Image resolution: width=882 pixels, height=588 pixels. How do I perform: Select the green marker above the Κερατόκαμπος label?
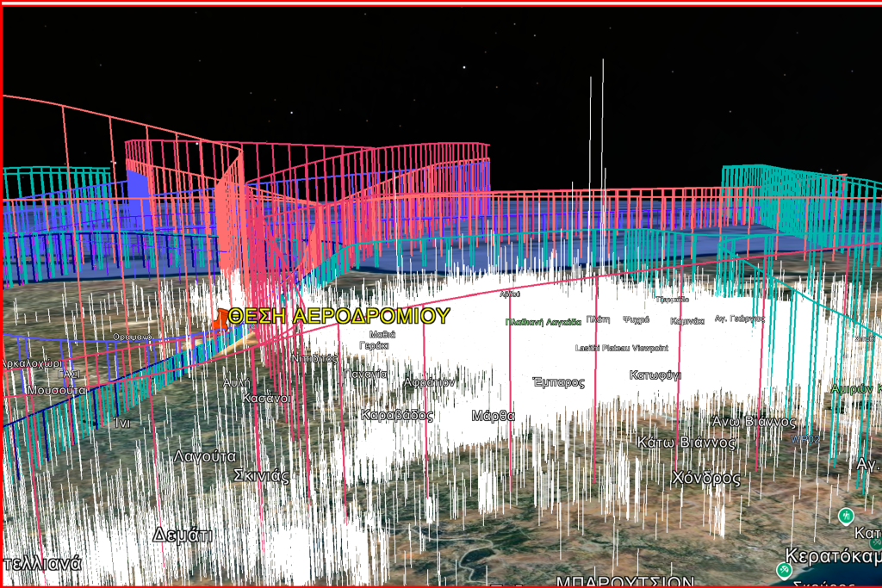tap(844, 516)
